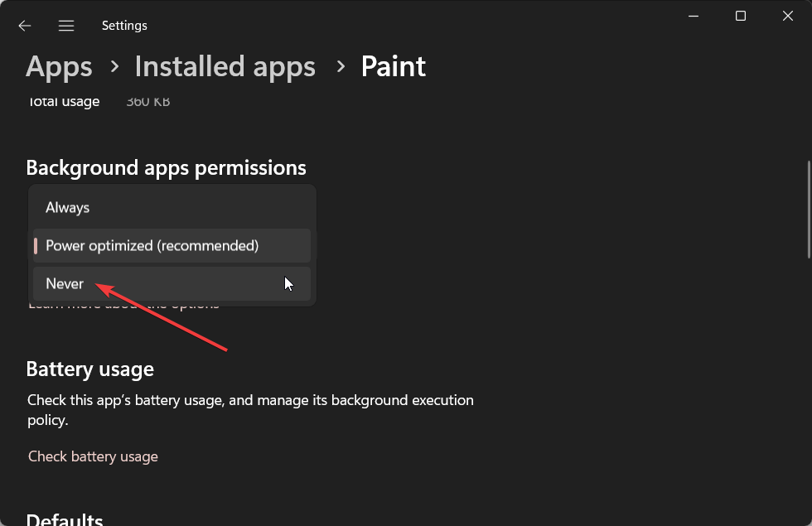Image resolution: width=812 pixels, height=526 pixels.
Task: Click the Paint breadcrumb title
Action: [x=393, y=67]
